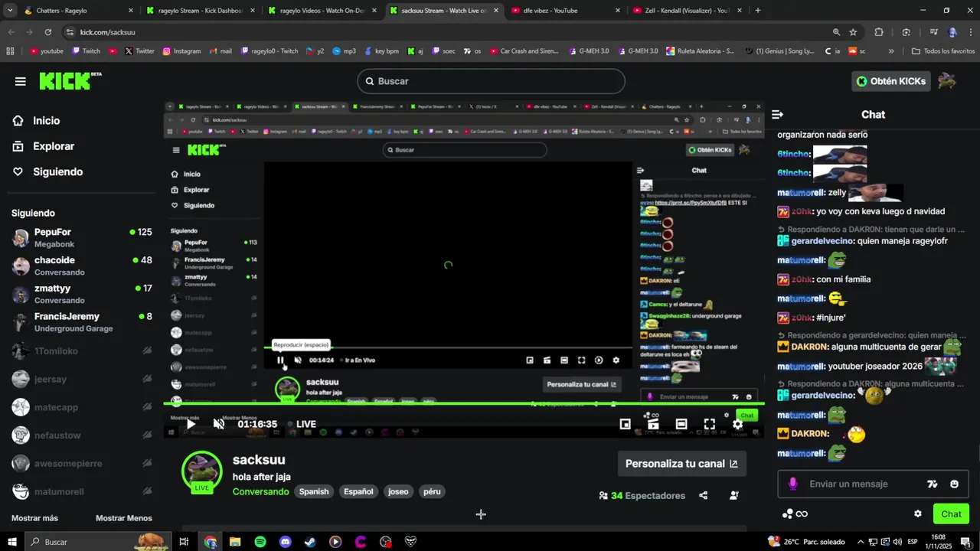Select the Spanish tag
The height and width of the screenshot is (551, 980).
(x=314, y=491)
